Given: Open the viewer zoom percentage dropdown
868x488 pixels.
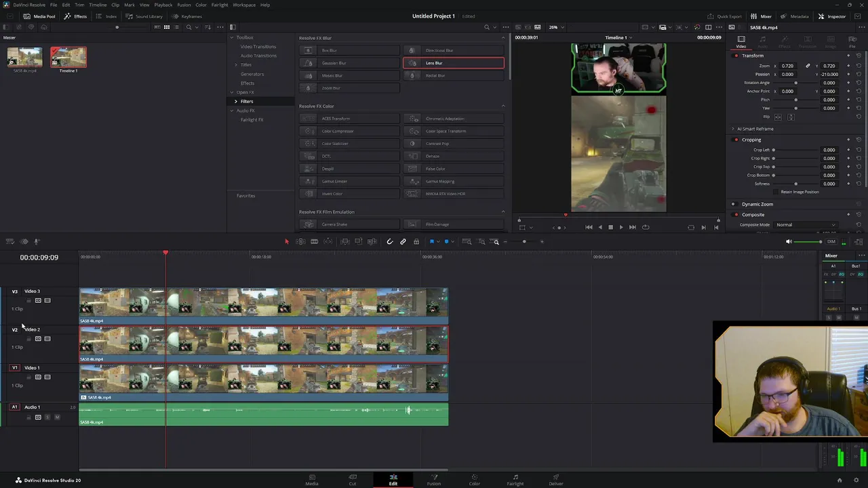Looking at the screenshot, I should pyautogui.click(x=556, y=27).
